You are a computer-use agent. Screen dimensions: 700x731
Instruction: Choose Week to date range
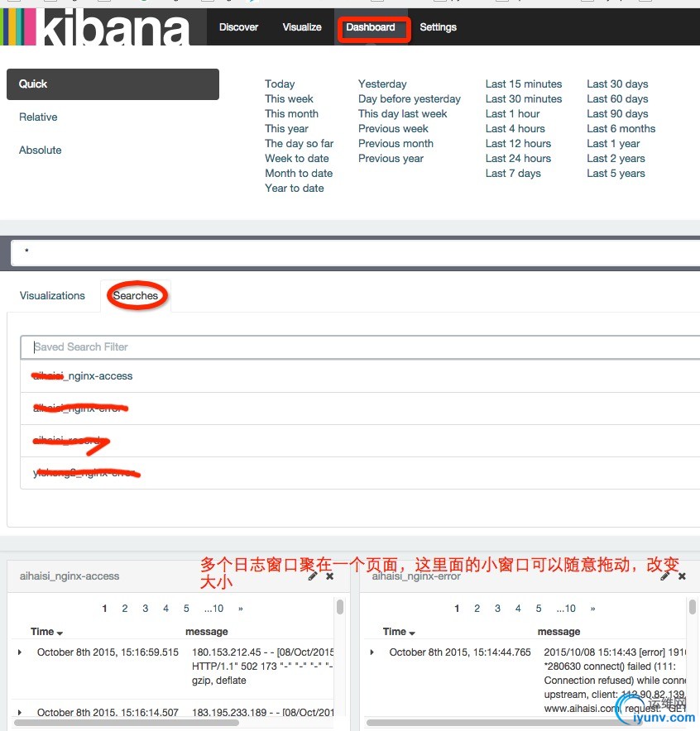tap(296, 159)
